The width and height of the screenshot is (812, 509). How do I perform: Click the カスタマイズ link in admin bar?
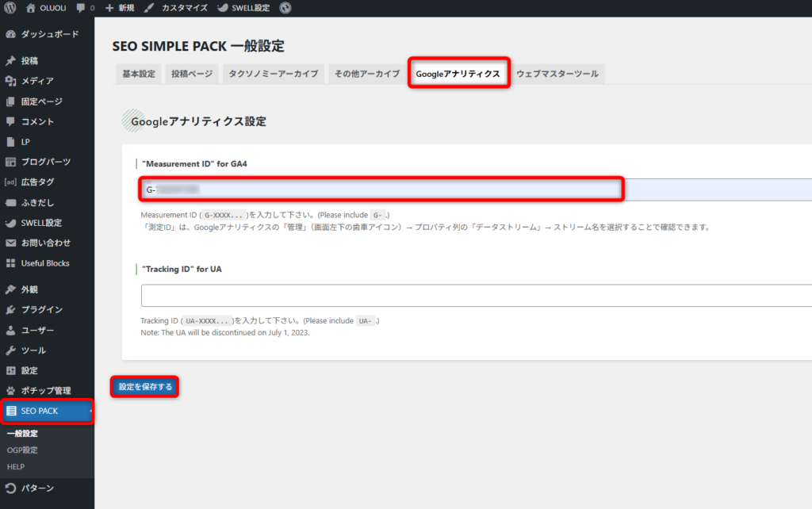click(184, 8)
